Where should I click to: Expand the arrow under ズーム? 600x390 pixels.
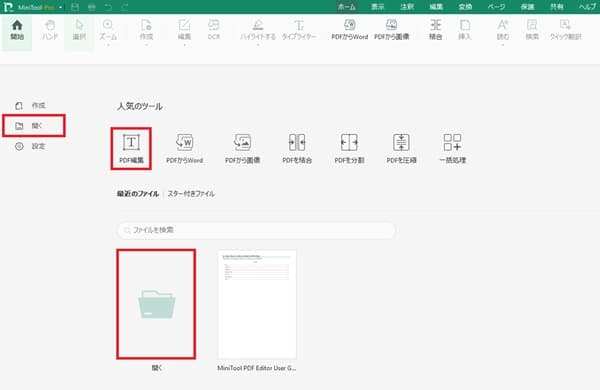[108, 45]
